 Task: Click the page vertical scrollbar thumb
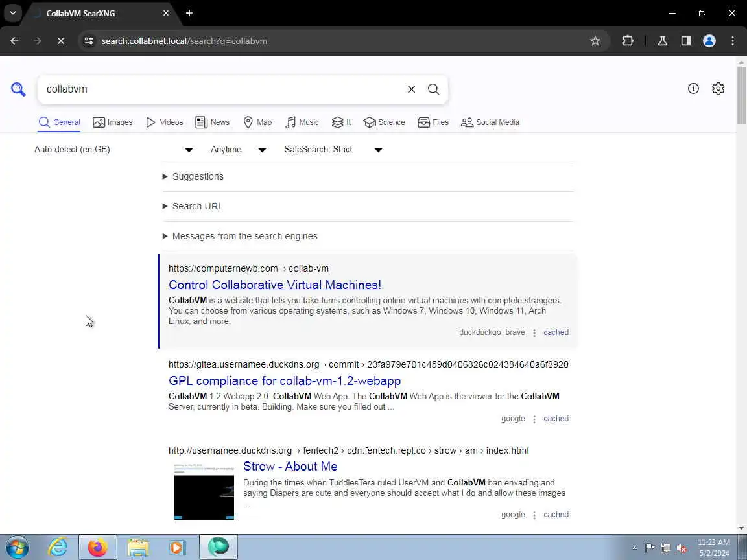pyautogui.click(x=741, y=95)
